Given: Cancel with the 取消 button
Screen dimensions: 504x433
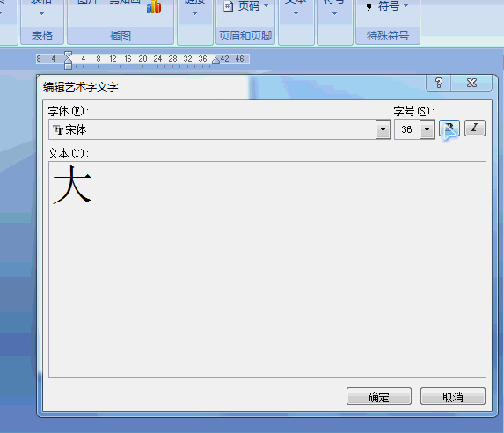Looking at the screenshot, I should (x=453, y=396).
